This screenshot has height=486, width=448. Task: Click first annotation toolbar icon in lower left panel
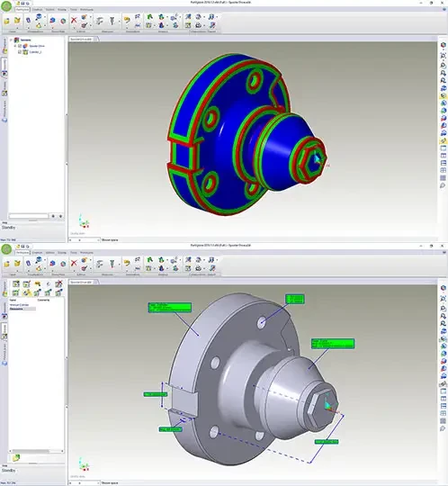(16, 283)
